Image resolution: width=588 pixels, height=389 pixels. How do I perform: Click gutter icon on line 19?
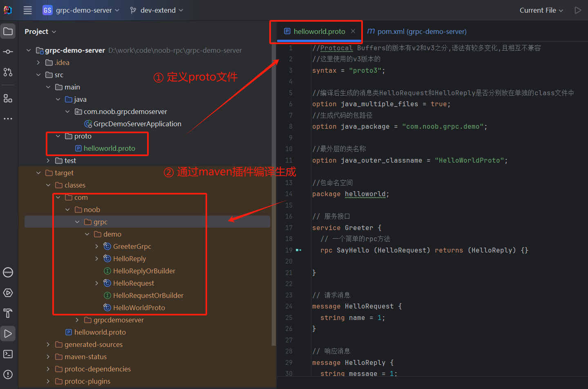click(x=299, y=250)
